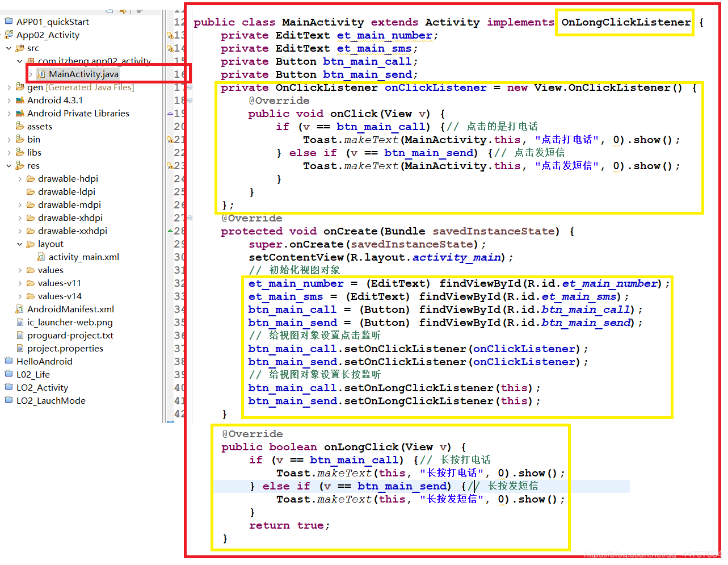Image resolution: width=728 pixels, height=565 pixels.
Task: Select the App02_Activity project icon
Action: [9, 35]
